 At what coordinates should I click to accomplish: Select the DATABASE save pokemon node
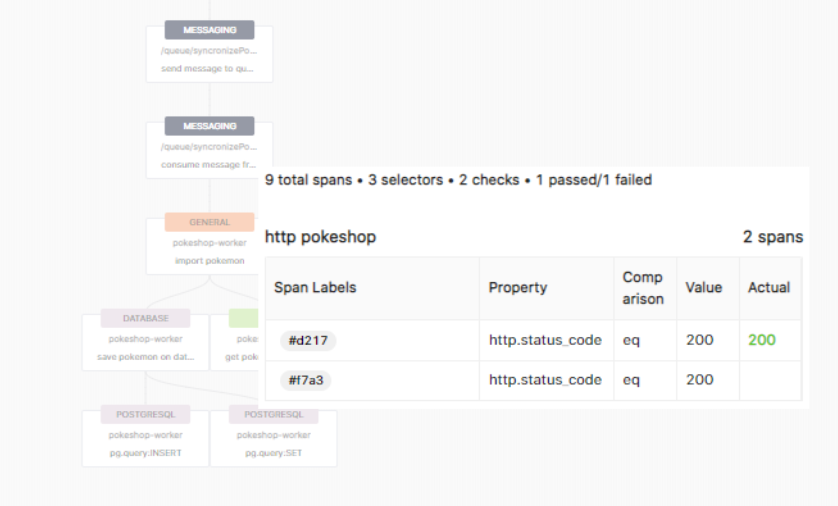tap(145, 342)
